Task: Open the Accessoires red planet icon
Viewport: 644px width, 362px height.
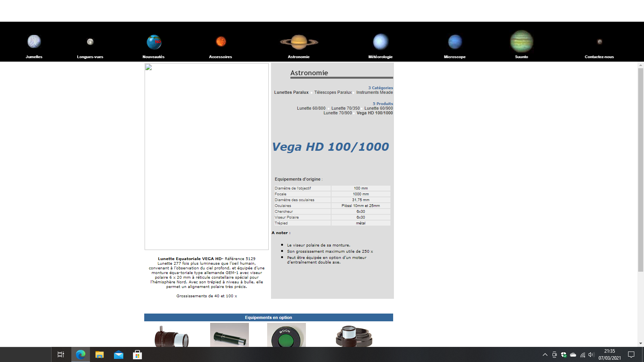Action: click(x=221, y=41)
